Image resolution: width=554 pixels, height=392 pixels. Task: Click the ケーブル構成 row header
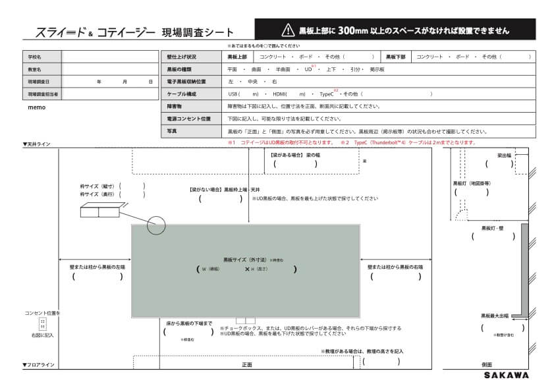tap(191, 94)
